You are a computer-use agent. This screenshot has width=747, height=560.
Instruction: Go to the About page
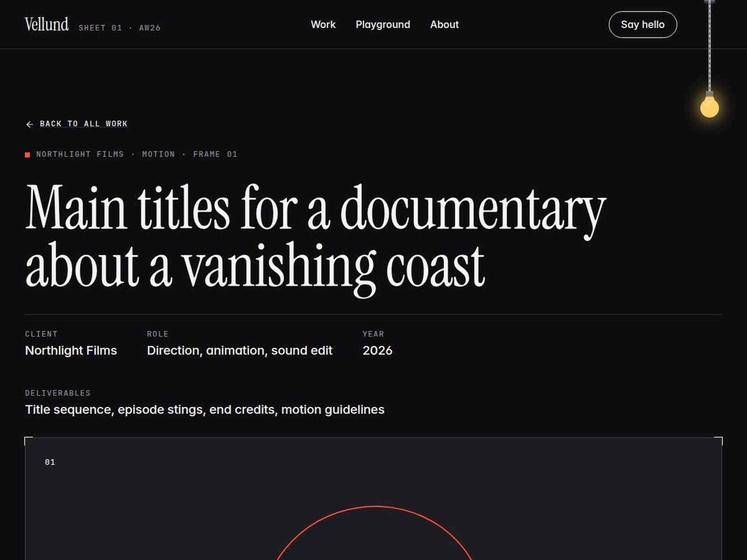[x=444, y=24]
